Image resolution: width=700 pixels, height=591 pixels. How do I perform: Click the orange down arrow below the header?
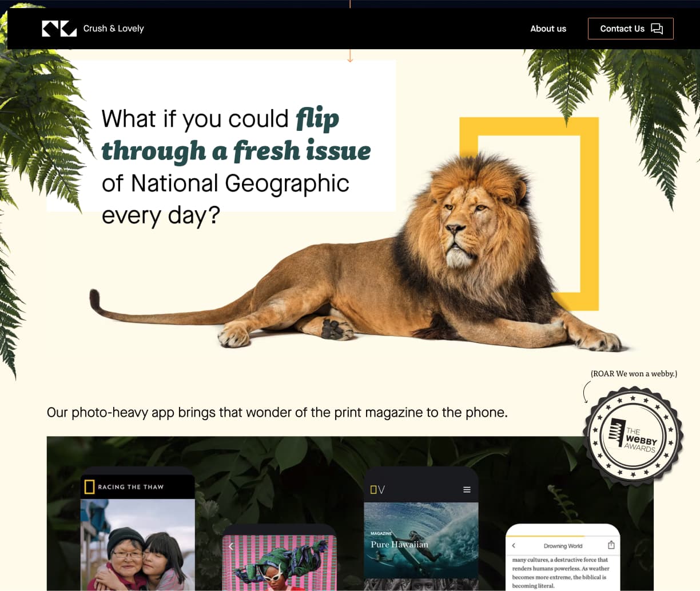(x=350, y=57)
